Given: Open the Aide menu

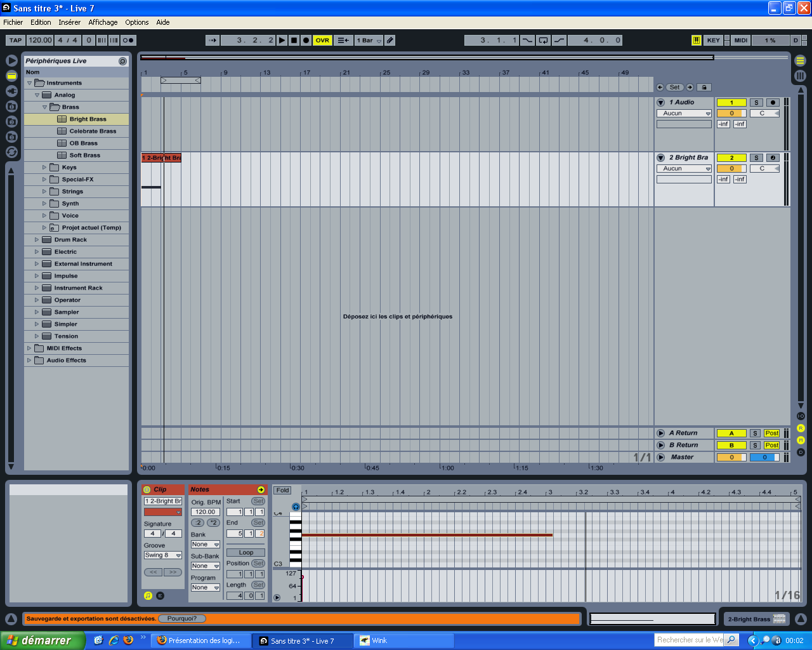Looking at the screenshot, I should [x=163, y=22].
